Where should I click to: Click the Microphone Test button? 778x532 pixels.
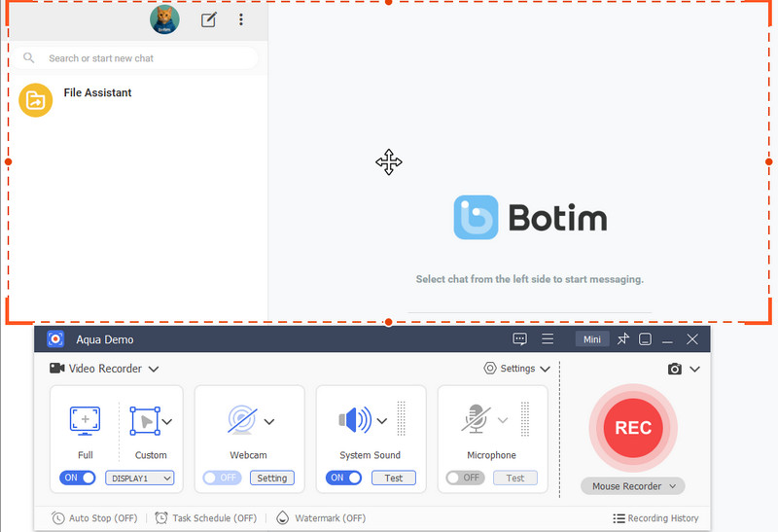515,478
